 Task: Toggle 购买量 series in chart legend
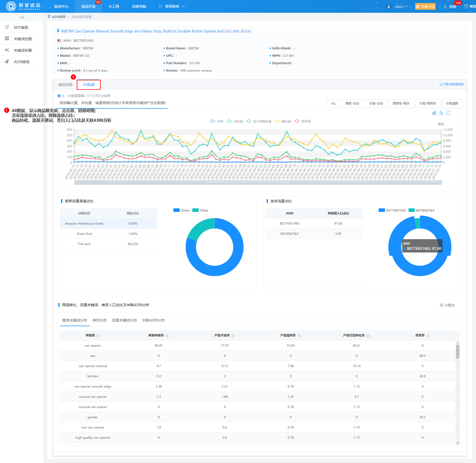(302, 121)
